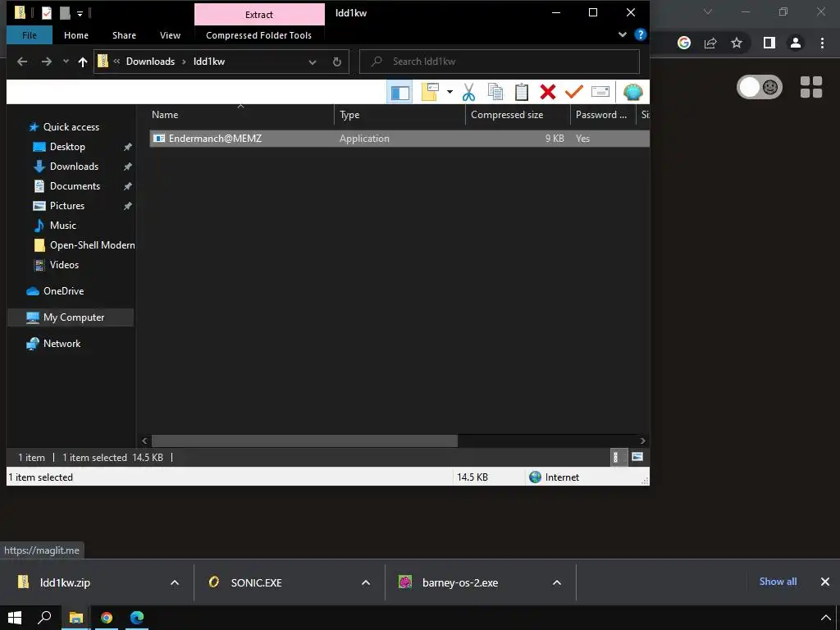Click New Folder icon in quick access toolbar
The image size is (840, 630).
[x=65, y=13]
